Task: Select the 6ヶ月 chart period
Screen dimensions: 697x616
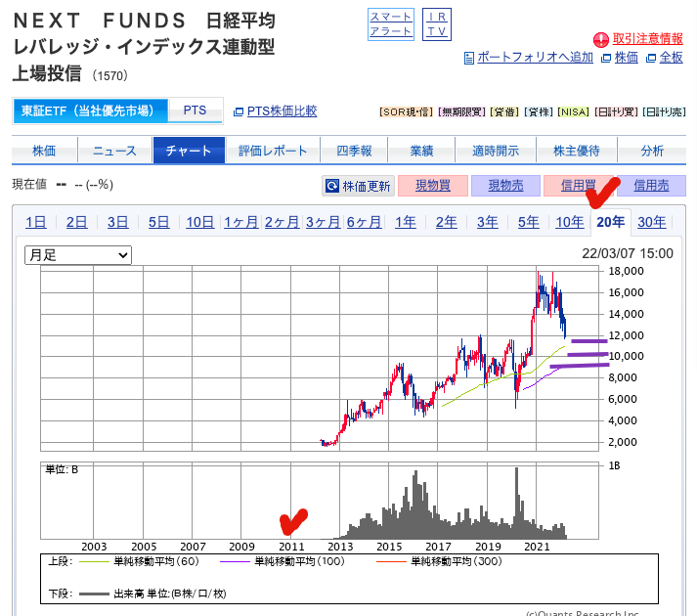Action: (364, 222)
